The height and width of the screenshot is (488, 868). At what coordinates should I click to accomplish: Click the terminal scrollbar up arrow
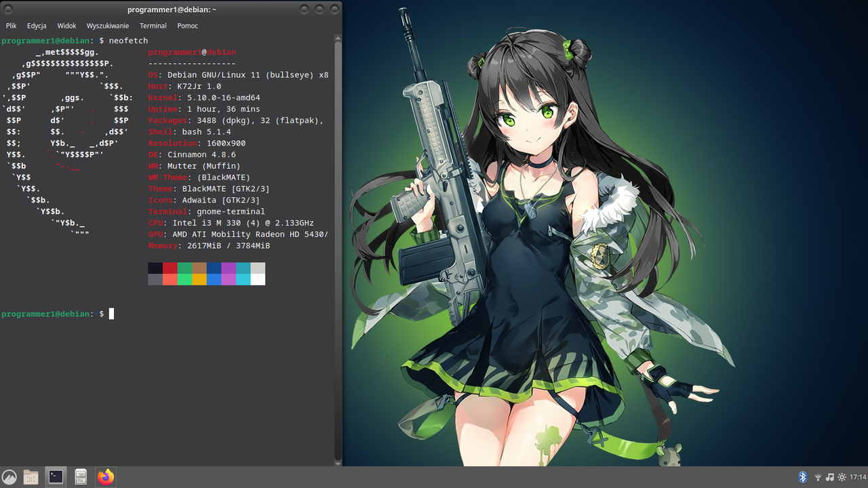338,39
